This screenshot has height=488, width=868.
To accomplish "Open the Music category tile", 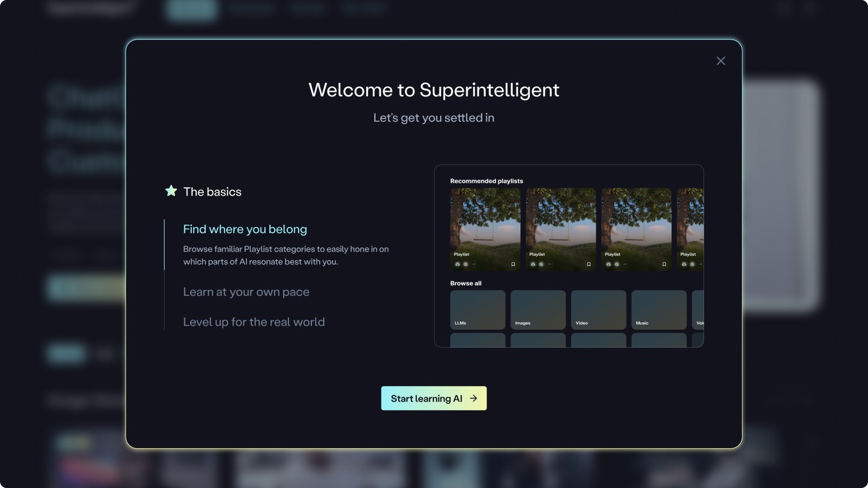I will pos(659,310).
